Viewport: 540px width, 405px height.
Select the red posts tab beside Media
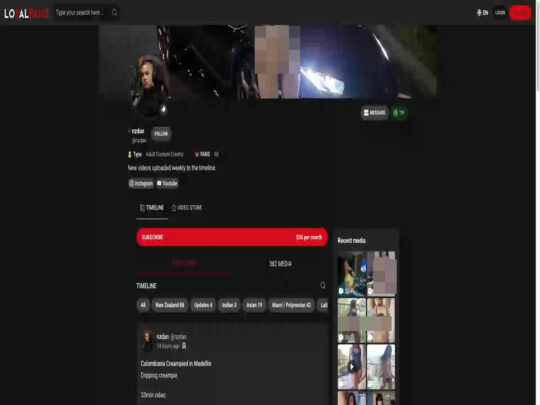click(x=184, y=263)
